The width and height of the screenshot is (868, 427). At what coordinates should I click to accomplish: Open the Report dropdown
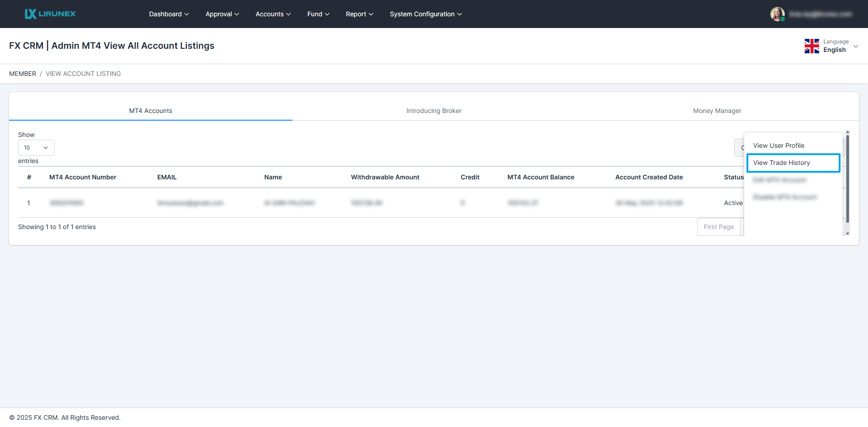359,14
